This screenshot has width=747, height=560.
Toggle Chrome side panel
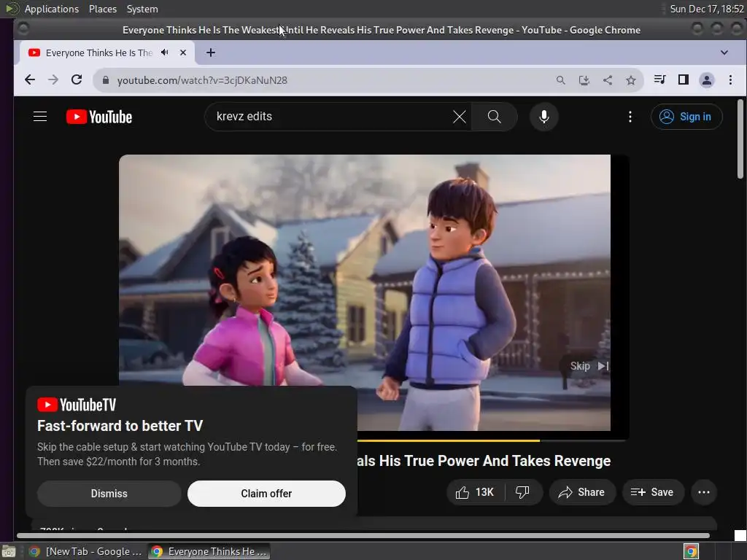pos(683,79)
